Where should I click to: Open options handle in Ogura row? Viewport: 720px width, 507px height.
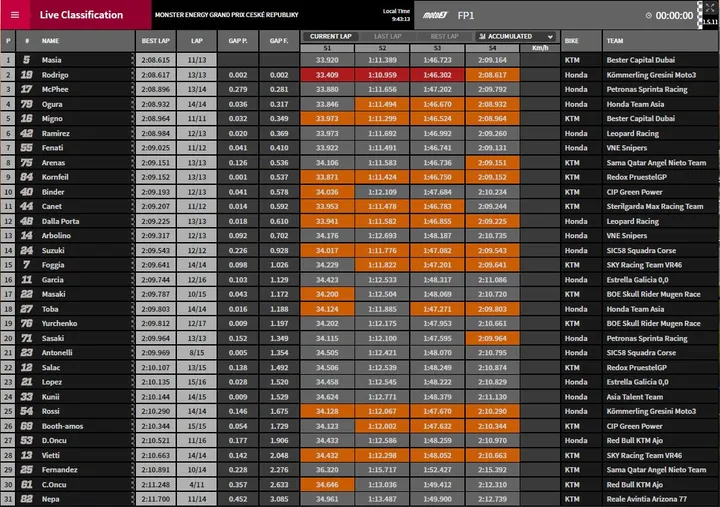[133, 104]
